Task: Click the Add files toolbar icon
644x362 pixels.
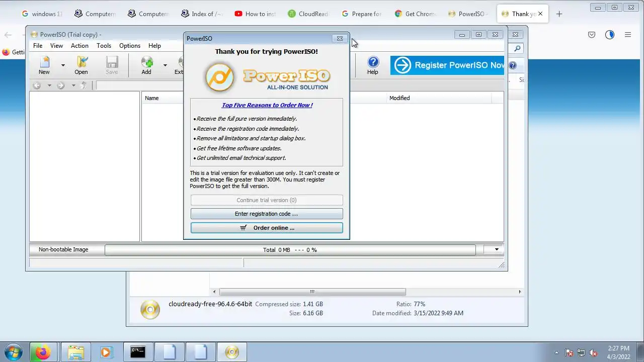Action: click(x=146, y=65)
